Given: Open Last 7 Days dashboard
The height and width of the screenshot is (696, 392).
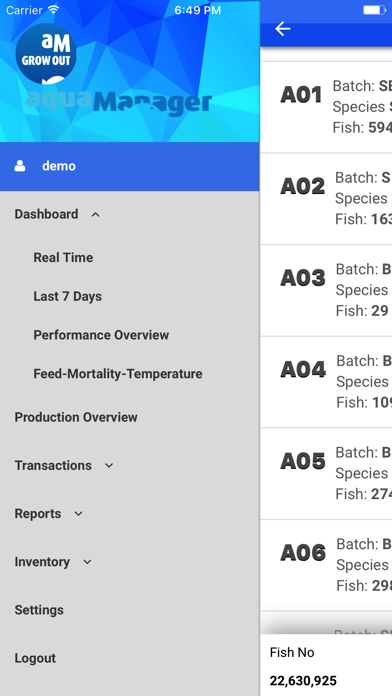Looking at the screenshot, I should coord(67,296).
